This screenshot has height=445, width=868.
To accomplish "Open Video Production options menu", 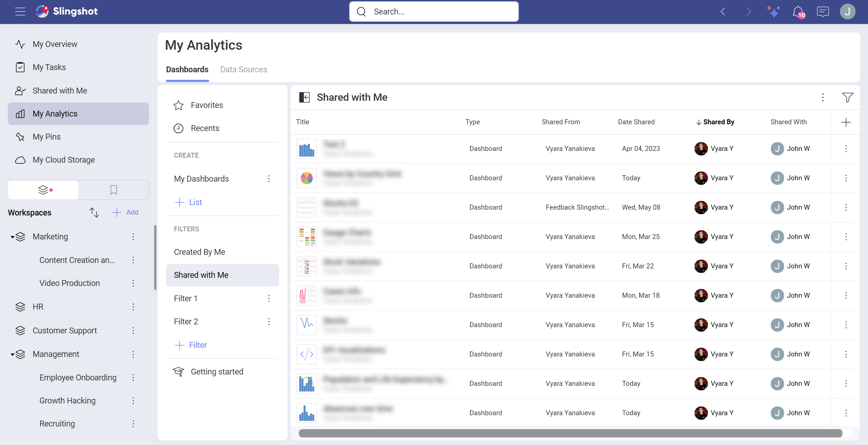I will (133, 283).
